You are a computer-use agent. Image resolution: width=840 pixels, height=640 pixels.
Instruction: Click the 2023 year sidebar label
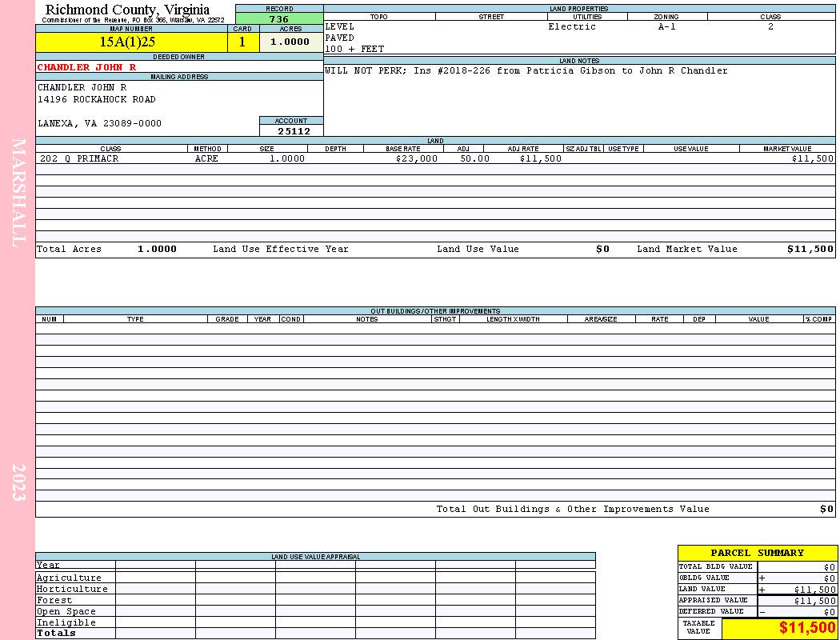[x=18, y=482]
